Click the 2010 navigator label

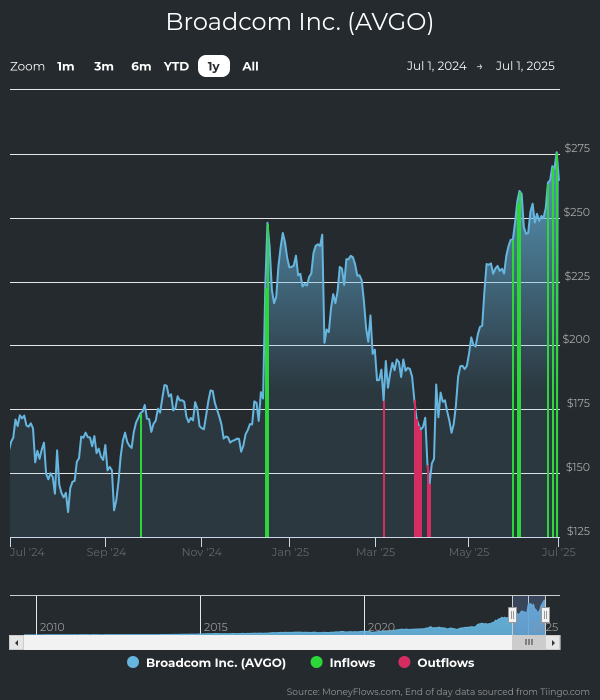coord(52,627)
